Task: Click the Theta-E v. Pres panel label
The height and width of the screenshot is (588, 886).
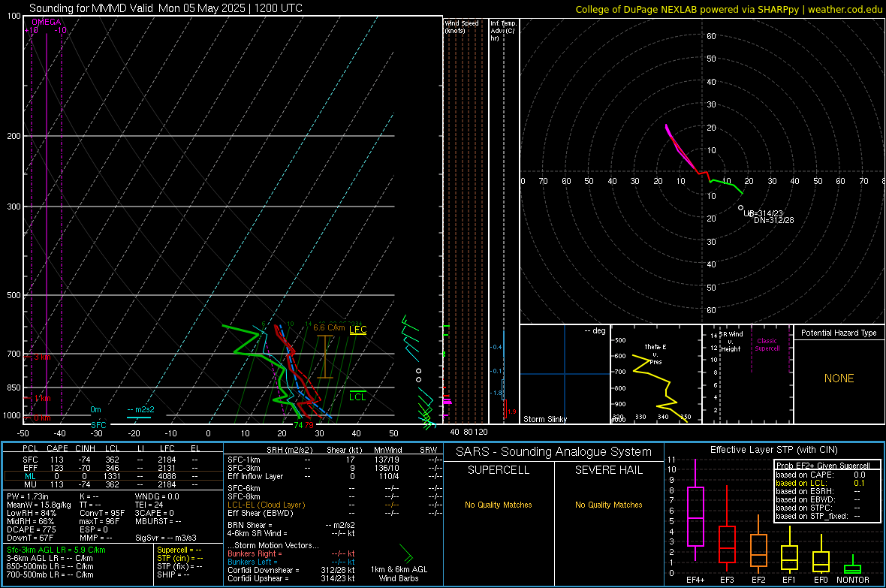Action: coord(655,354)
